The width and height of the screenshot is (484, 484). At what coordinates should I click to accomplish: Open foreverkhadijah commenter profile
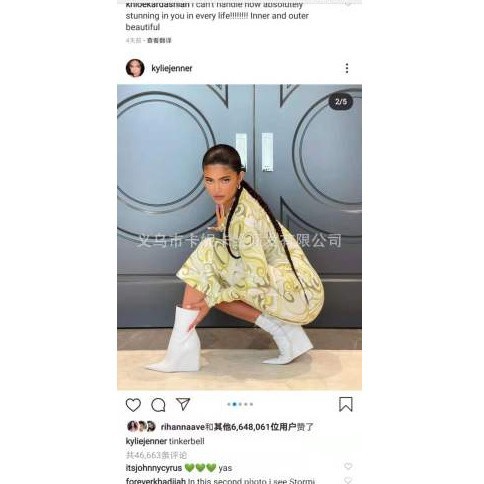point(156,481)
